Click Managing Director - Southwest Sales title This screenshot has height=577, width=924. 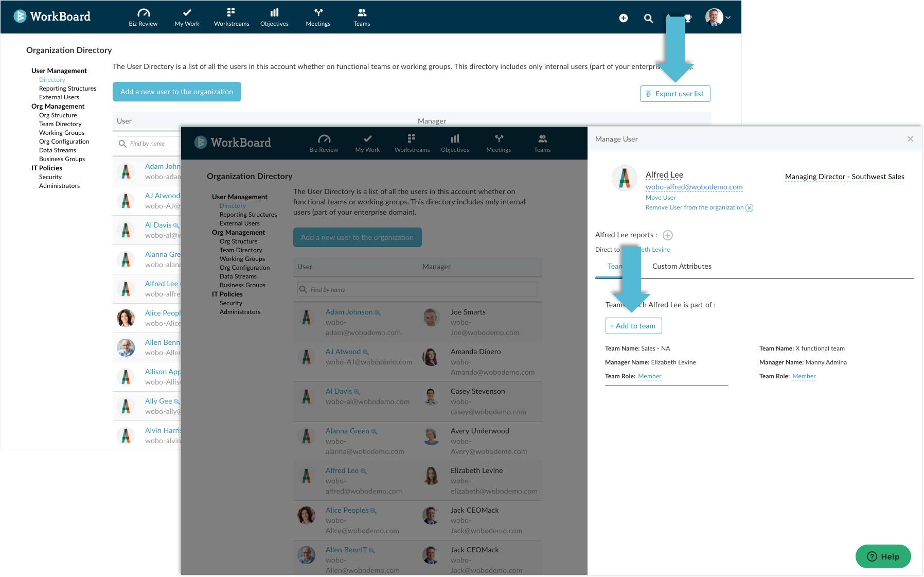tap(845, 177)
